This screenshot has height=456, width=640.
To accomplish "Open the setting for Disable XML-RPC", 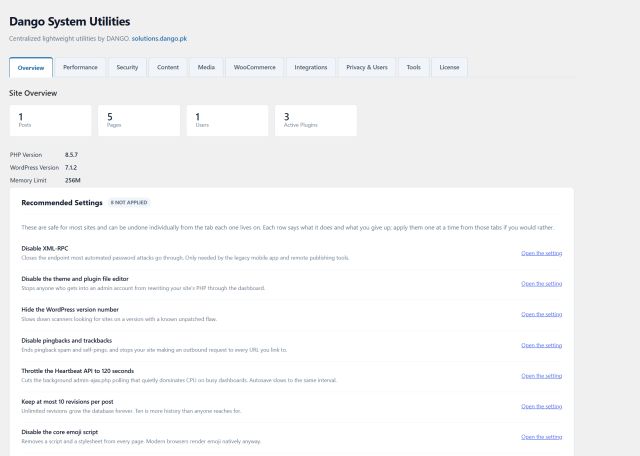I will tap(542, 253).
